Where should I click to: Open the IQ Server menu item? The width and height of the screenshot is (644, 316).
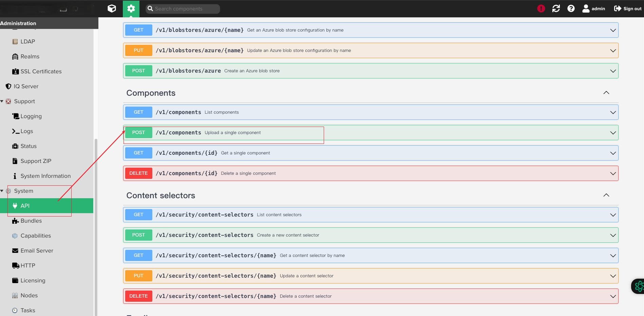[x=47, y=86]
